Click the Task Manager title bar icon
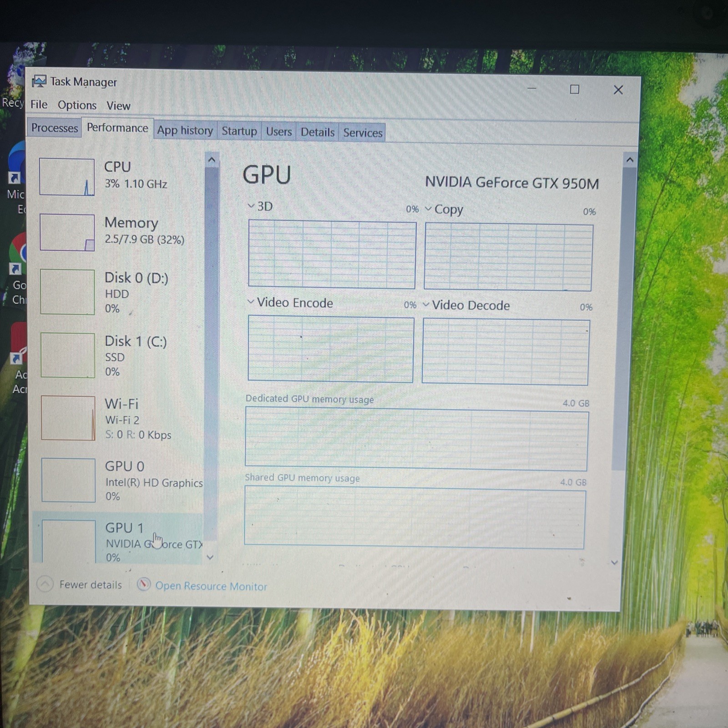 pos(39,81)
